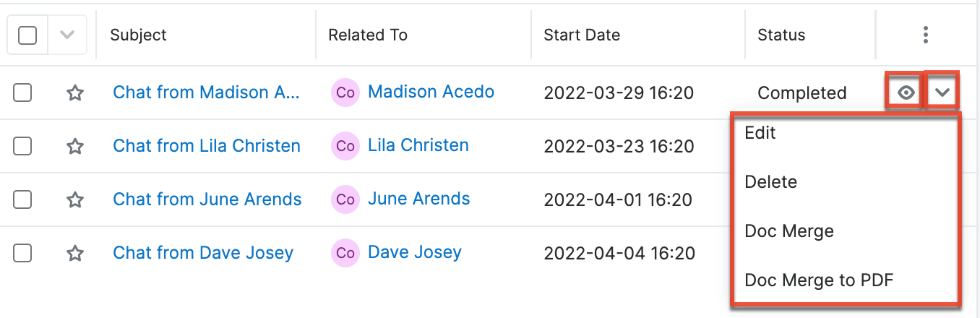Collapse the row actions chevron dropdown
The image size is (980, 318).
942,93
